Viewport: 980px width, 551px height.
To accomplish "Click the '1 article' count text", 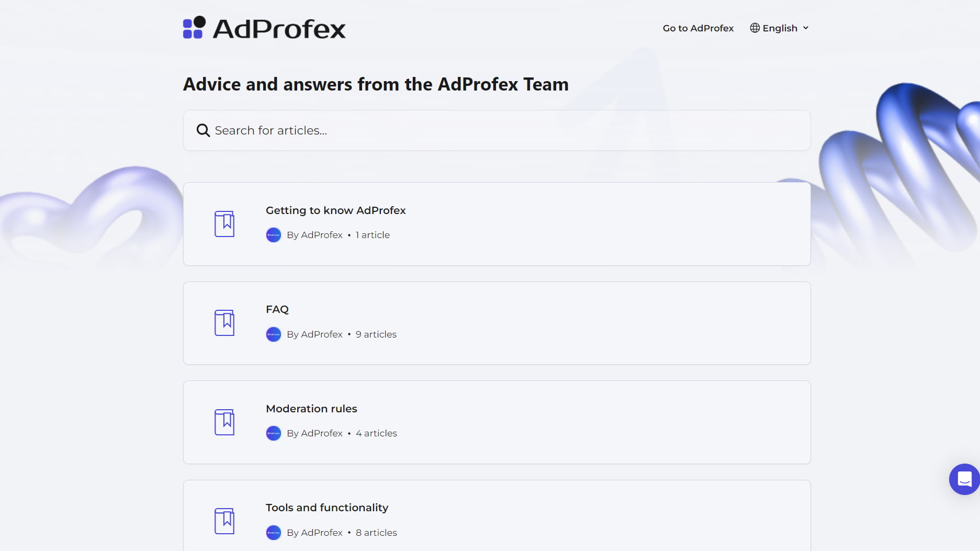I will click(373, 235).
